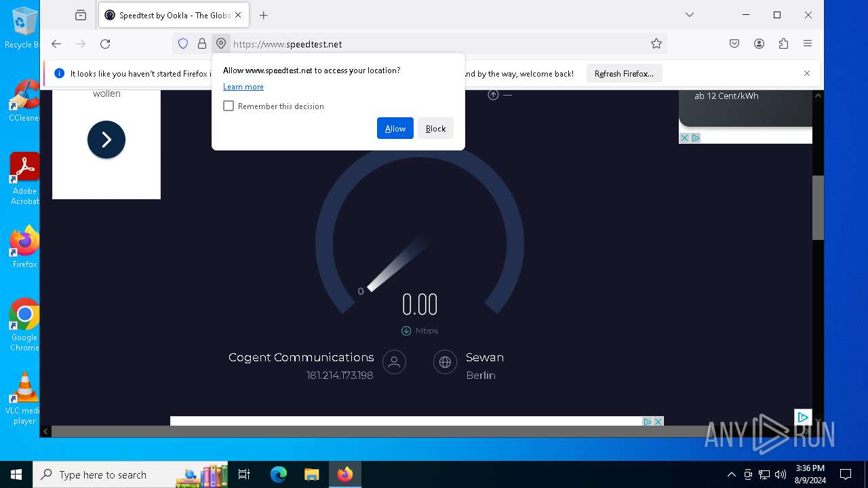This screenshot has height=488, width=868.
Task: Click the scroll-up arrow of vertical scrollbar
Action: coord(818,96)
